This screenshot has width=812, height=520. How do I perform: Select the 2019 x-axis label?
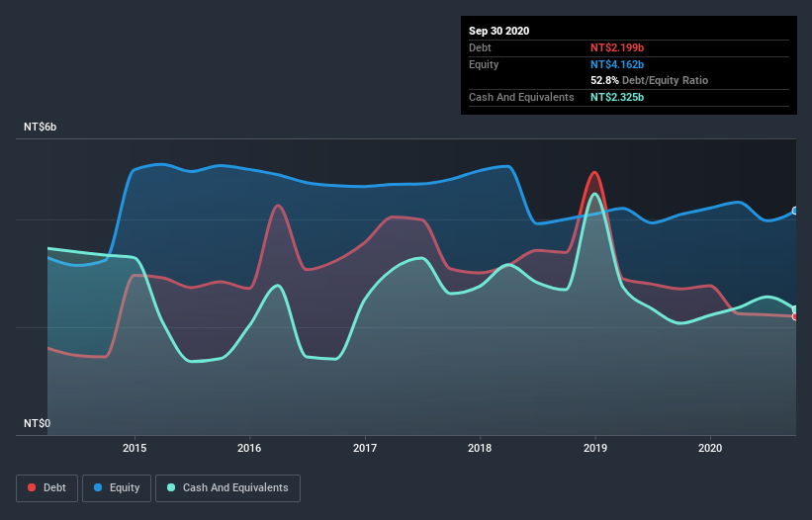[595, 448]
